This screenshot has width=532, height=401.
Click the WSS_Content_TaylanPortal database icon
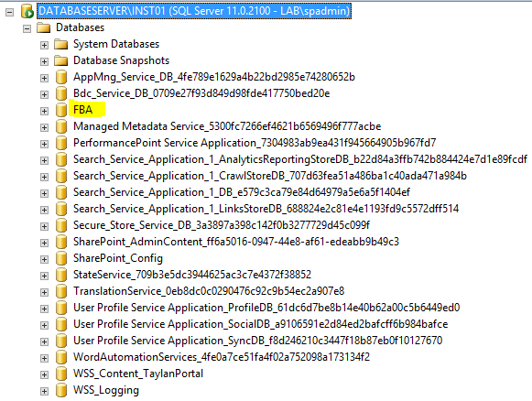[x=61, y=374]
